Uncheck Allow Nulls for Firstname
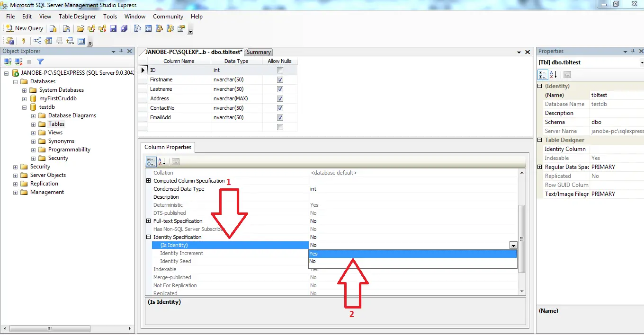Viewport: 644px width, 335px height. click(x=280, y=79)
